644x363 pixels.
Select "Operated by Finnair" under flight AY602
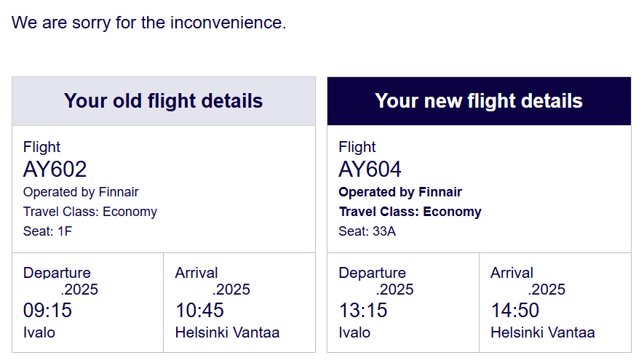click(81, 192)
